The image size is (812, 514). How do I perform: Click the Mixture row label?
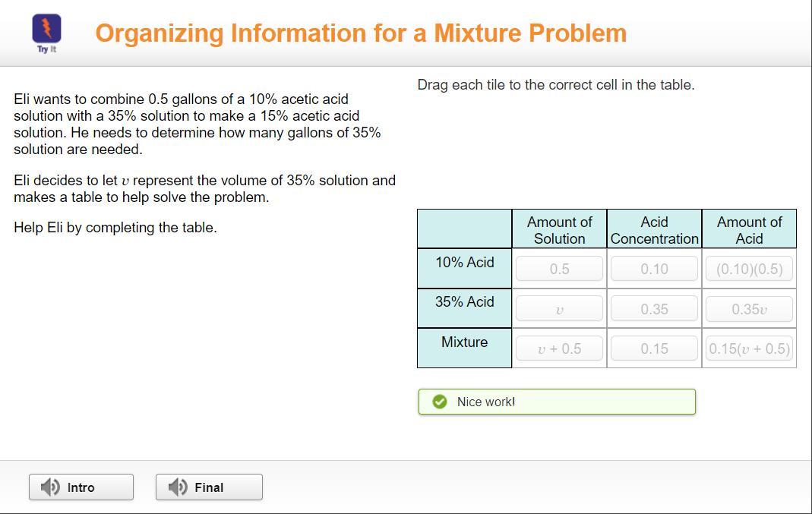pos(464,342)
